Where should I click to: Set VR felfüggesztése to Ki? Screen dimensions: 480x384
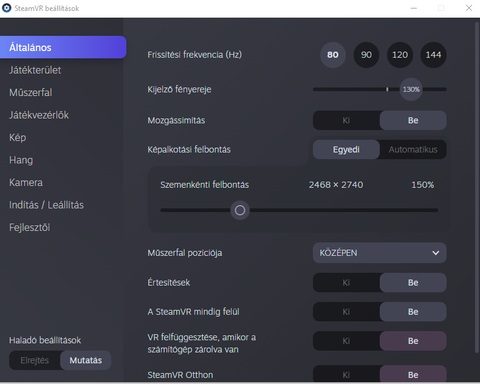point(346,341)
